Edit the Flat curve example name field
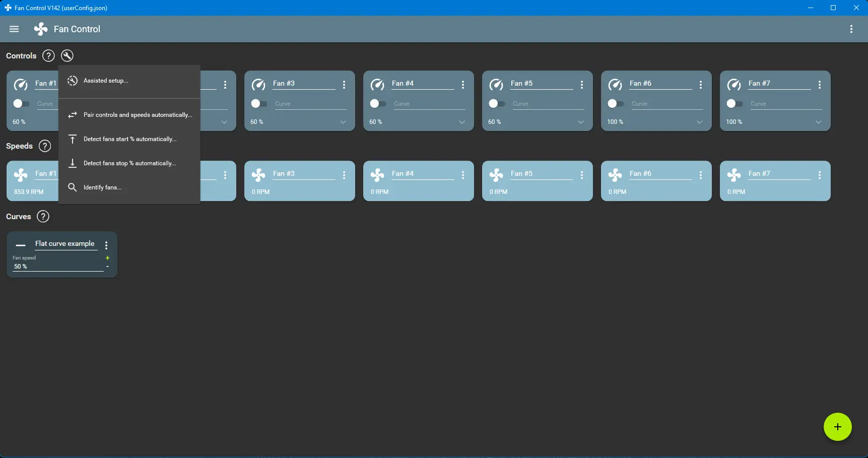Screen dimensions: 868x458 [66, 244]
